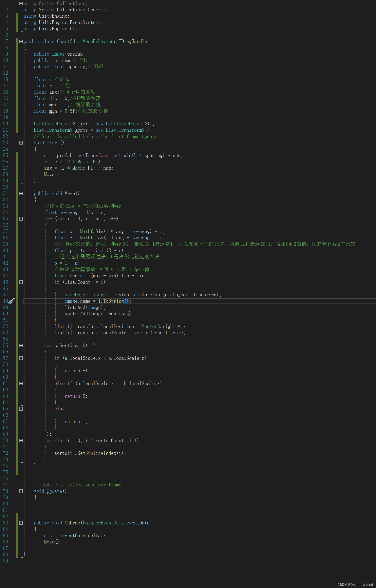This screenshot has width=376, height=588.
Task: Click line number 89 in the gutter
Action: click(x=5, y=561)
